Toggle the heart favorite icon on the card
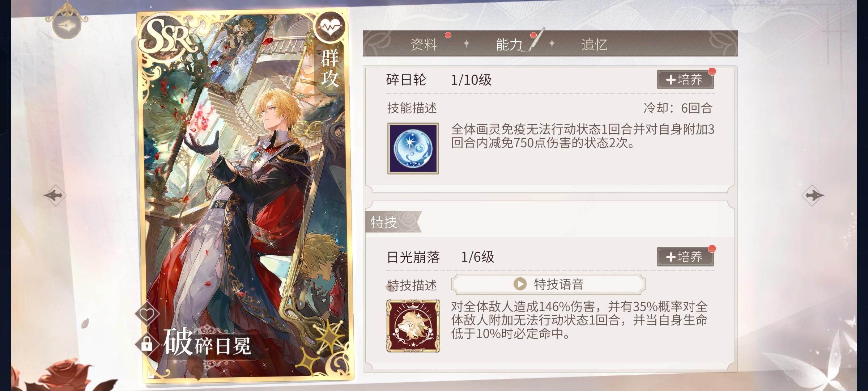 (x=147, y=314)
